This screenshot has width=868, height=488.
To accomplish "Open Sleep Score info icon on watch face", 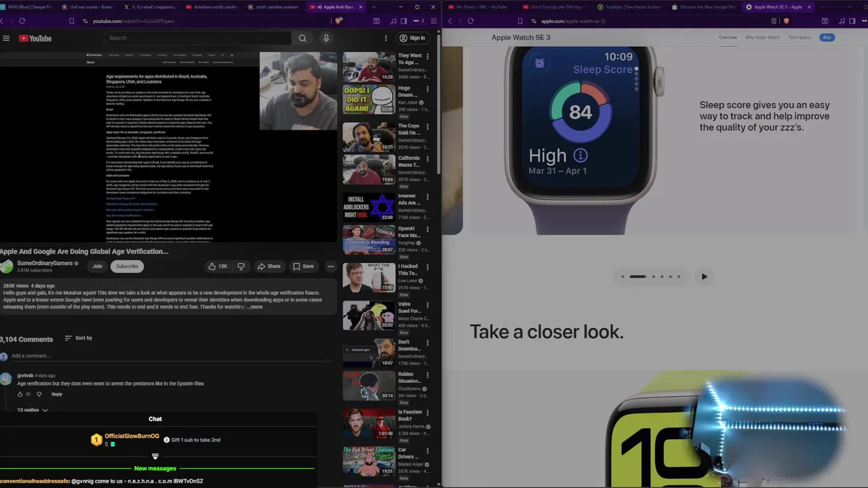I will 580,155.
